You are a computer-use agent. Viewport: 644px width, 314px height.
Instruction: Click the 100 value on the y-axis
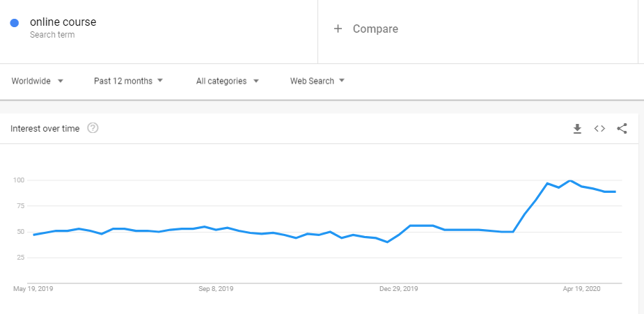[19, 180]
